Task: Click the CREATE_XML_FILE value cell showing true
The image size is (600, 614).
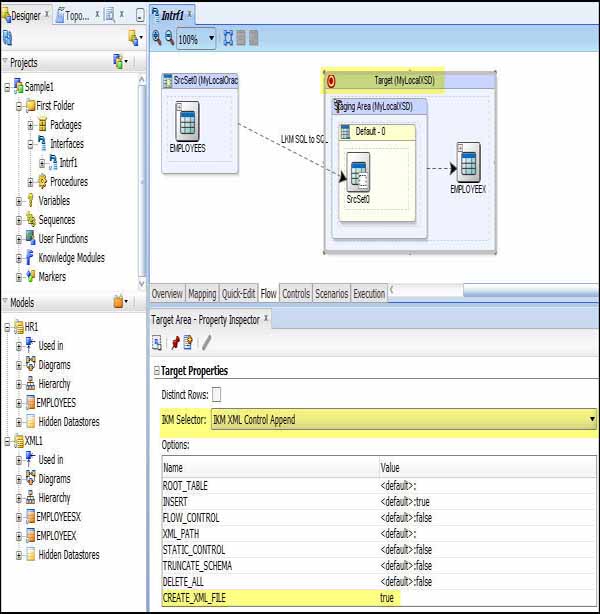Action: 487,598
